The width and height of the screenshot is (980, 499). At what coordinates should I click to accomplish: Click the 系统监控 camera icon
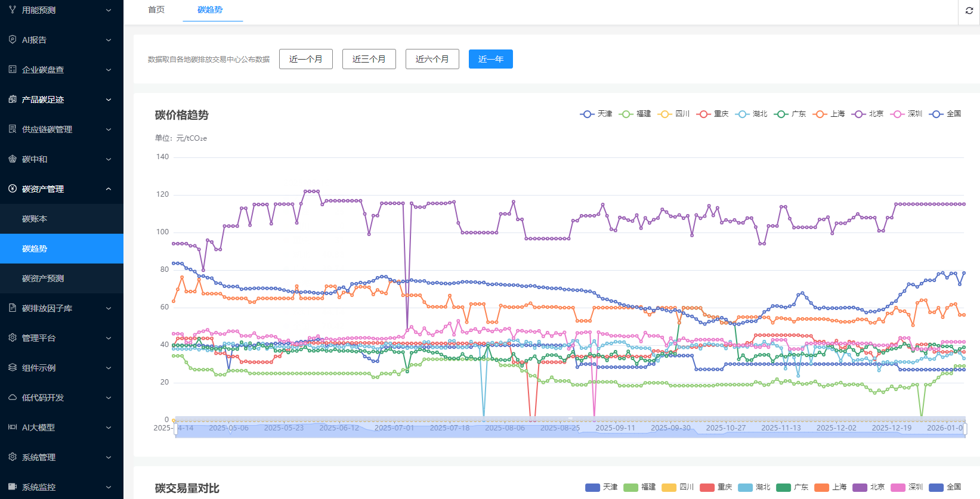point(13,486)
